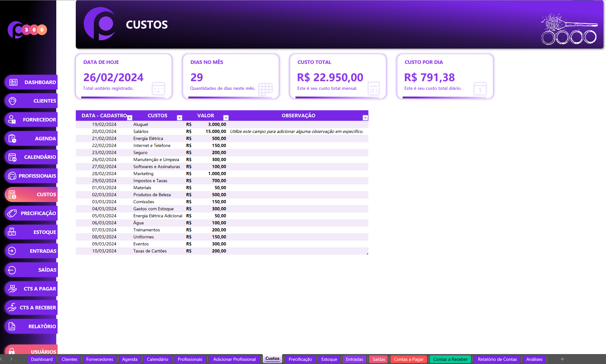Open the Estoque box icon
Screen dimensions: 606x364
point(12,232)
